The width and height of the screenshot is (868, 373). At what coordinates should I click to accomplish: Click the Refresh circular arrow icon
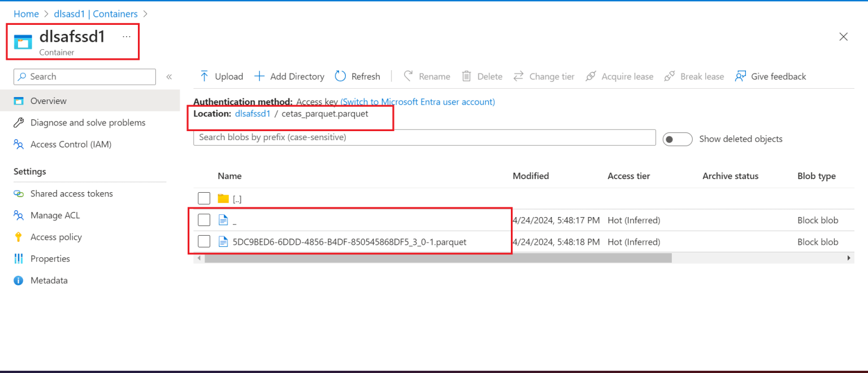click(340, 76)
